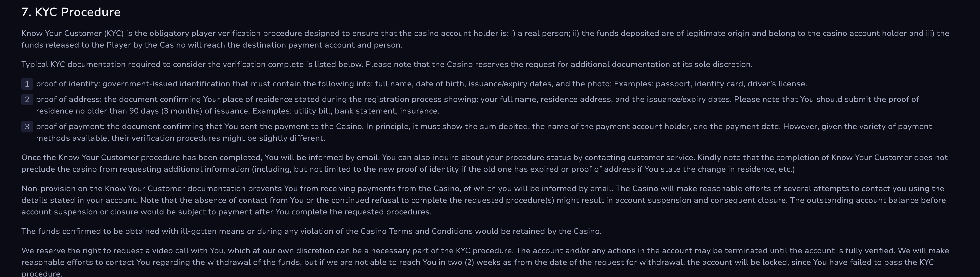The image size is (980, 277).
Task: Click the 'proof of payment' list item text
Action: [x=484, y=132]
